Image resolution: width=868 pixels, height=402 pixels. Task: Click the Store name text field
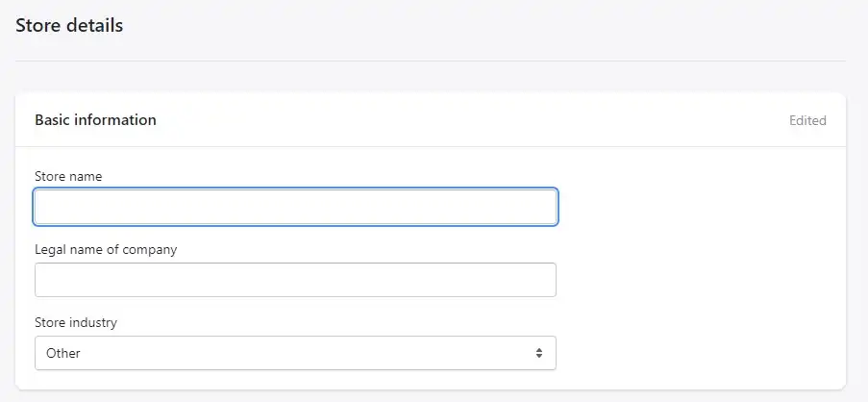coord(295,207)
